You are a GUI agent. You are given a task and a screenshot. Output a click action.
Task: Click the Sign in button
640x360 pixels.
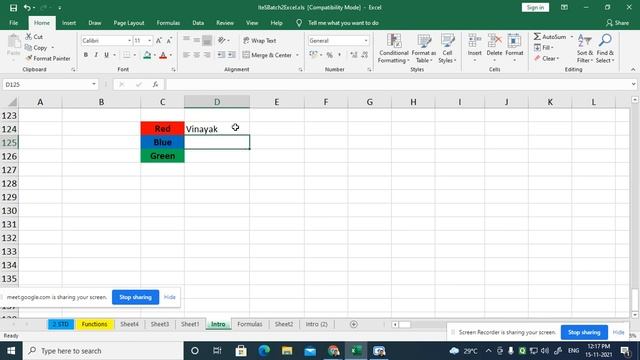click(535, 7)
